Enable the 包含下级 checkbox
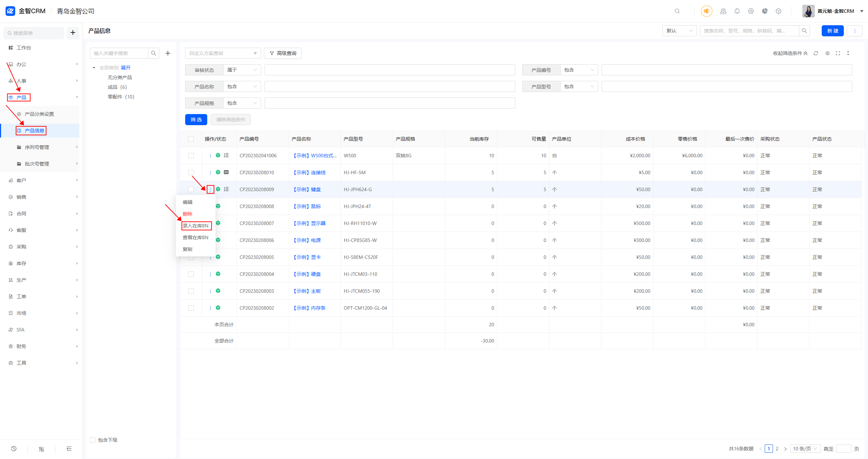868x459 pixels. point(93,440)
